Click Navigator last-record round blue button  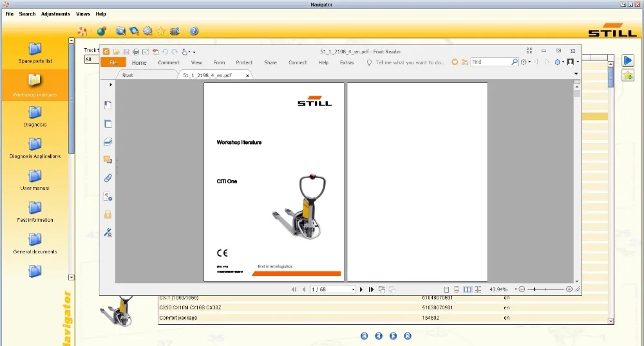(x=408, y=336)
